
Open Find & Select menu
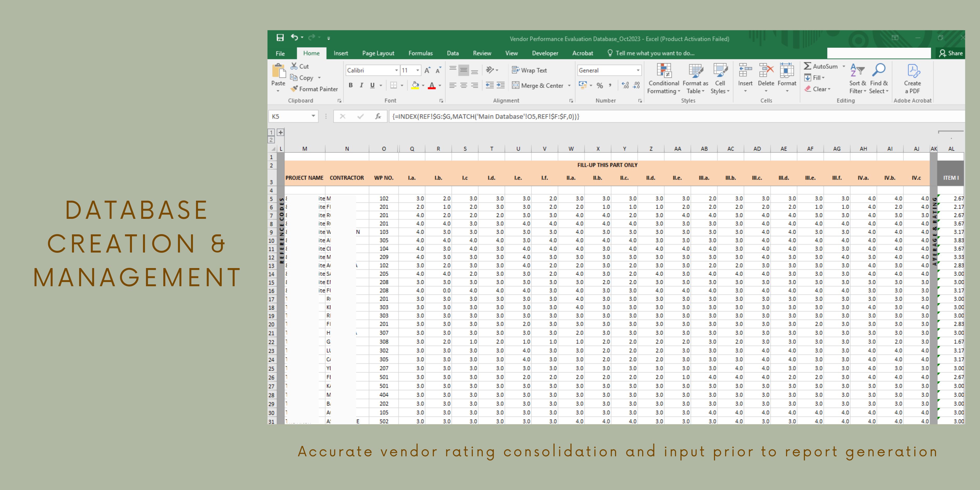coord(879,79)
